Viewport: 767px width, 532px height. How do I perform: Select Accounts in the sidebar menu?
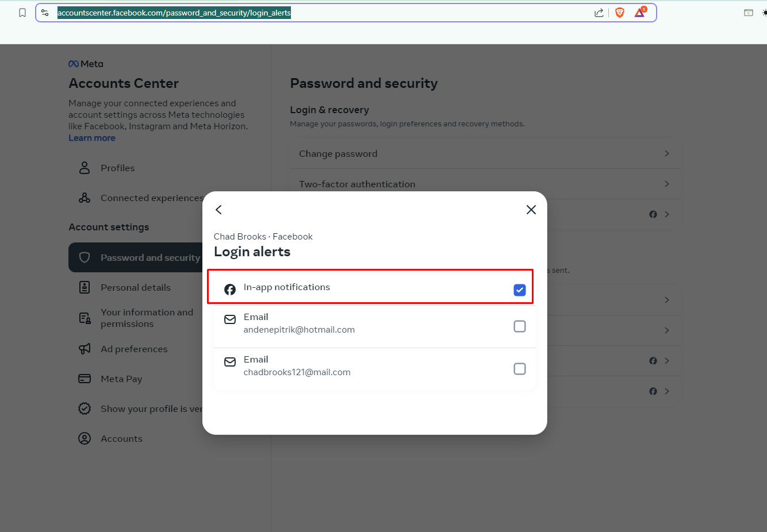121,438
